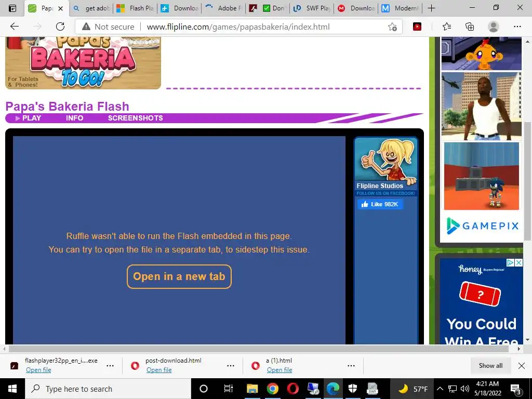Viewport: 532px width, 399px height.
Task: Open the red video extension icon
Action: (417, 26)
